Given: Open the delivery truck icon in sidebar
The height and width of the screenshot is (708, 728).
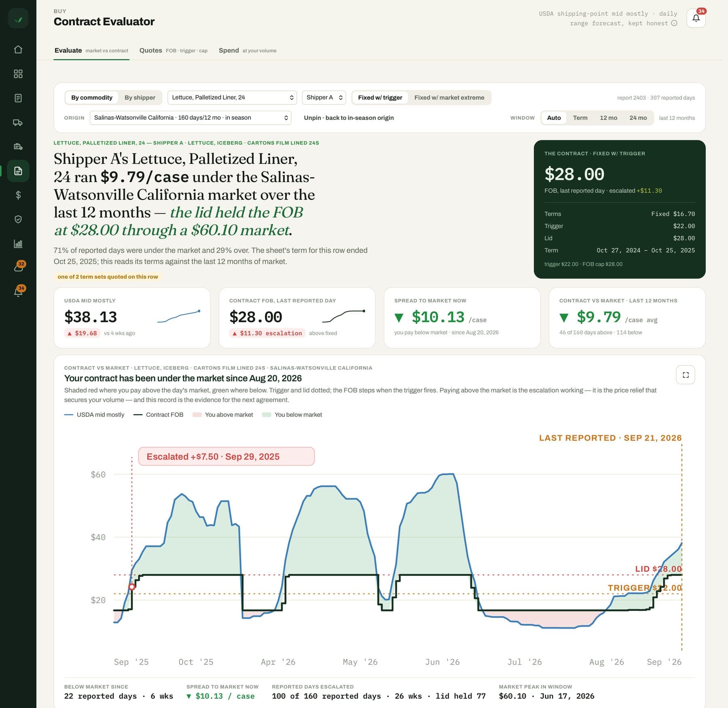Looking at the screenshot, I should click(18, 122).
